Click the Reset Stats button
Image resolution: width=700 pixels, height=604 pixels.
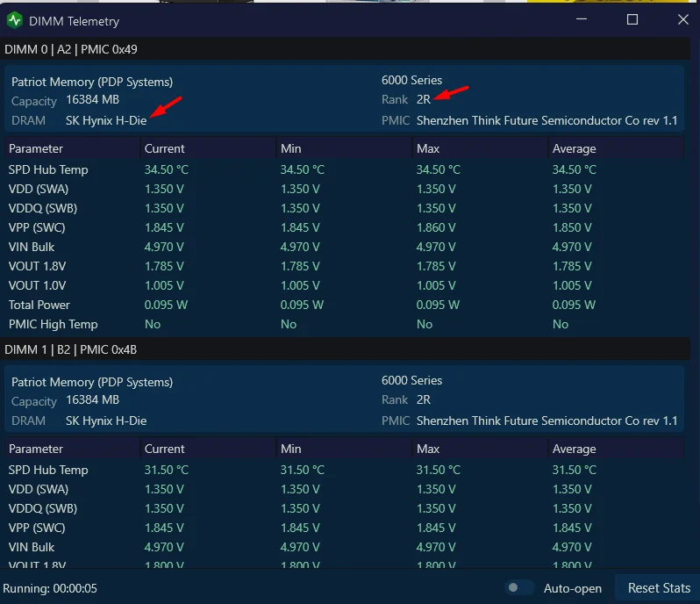click(x=659, y=587)
